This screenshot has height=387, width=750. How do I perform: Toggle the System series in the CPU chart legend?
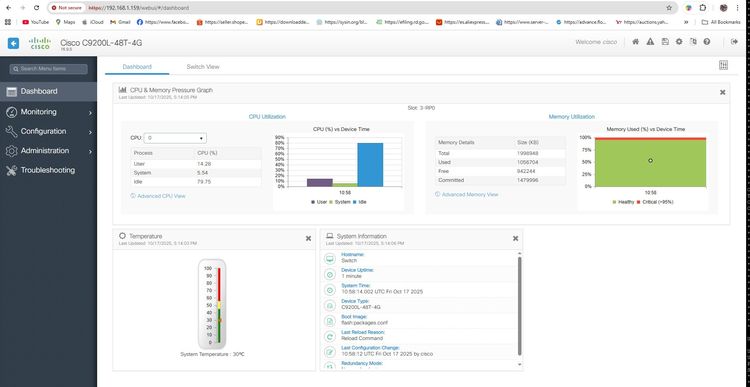pyautogui.click(x=340, y=202)
